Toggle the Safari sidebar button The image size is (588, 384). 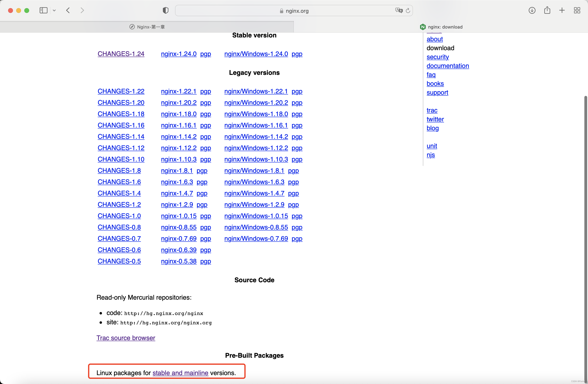pyautogui.click(x=44, y=10)
